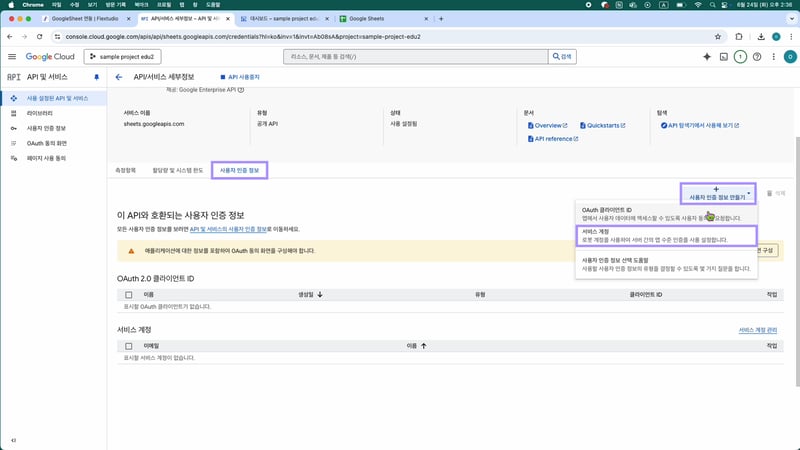
Task: Go back with the API details arrow
Action: tap(119, 77)
